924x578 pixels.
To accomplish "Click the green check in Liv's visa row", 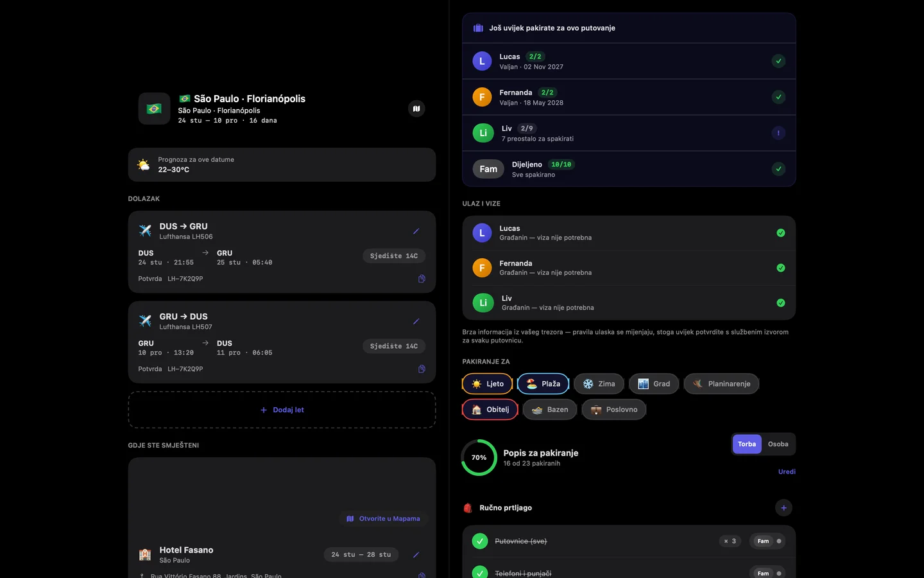I will 781,303.
